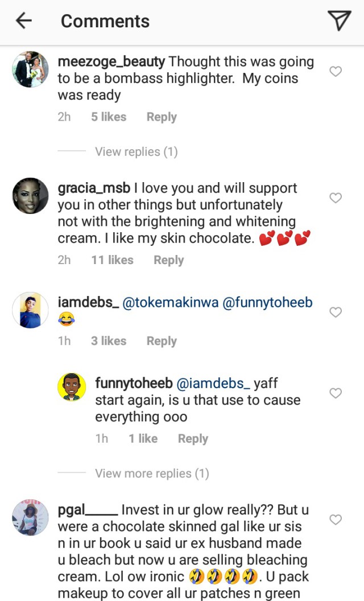Like funnytoheeb's reply with the heart
Image resolution: width=364 pixels, height=601 pixels.
(336, 393)
